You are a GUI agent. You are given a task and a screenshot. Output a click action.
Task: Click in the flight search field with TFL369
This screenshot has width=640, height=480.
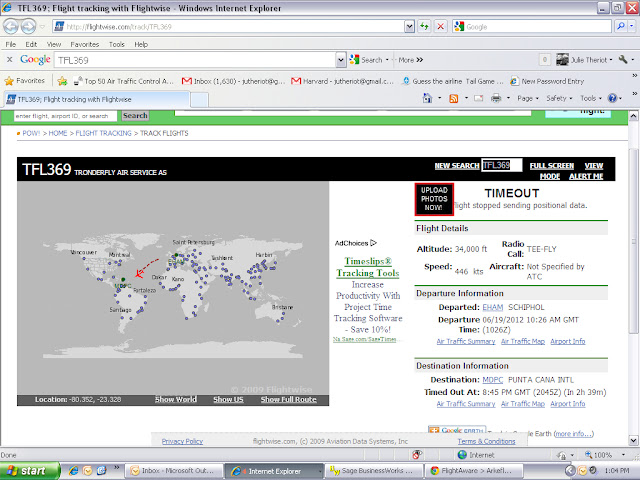pos(502,165)
